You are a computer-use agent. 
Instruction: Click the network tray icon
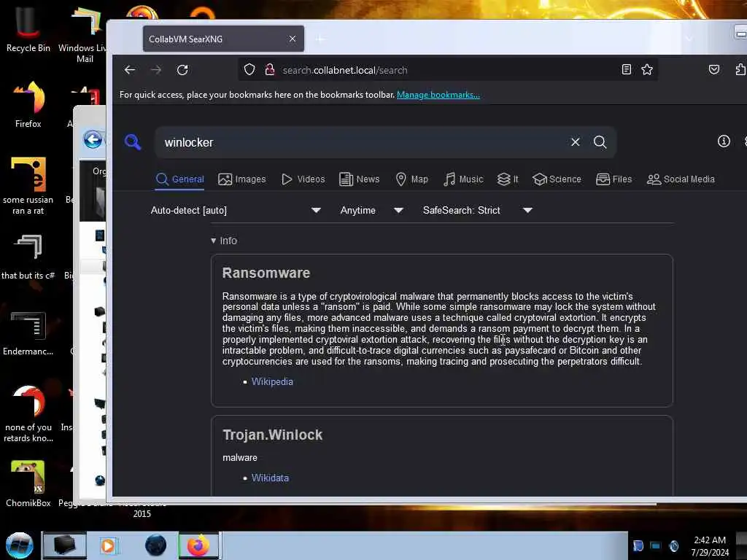656,545
